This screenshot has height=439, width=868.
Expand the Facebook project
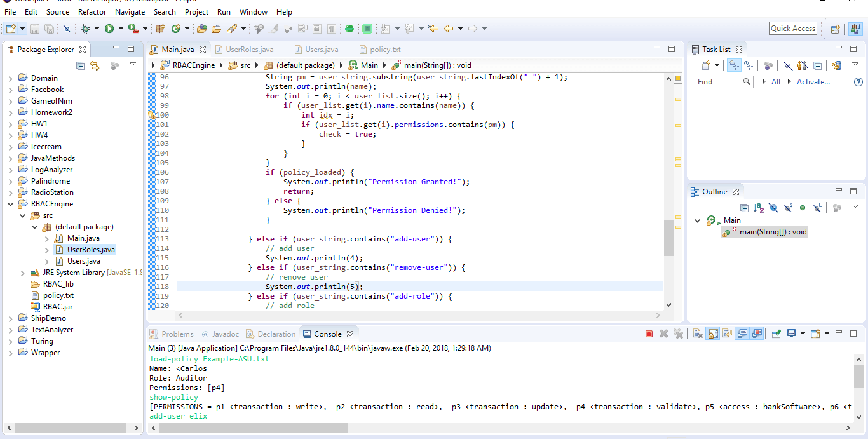[11, 90]
